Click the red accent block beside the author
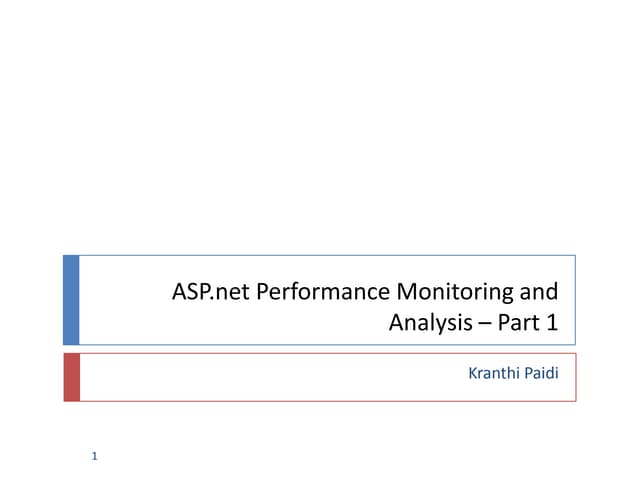 pyautogui.click(x=71, y=377)
